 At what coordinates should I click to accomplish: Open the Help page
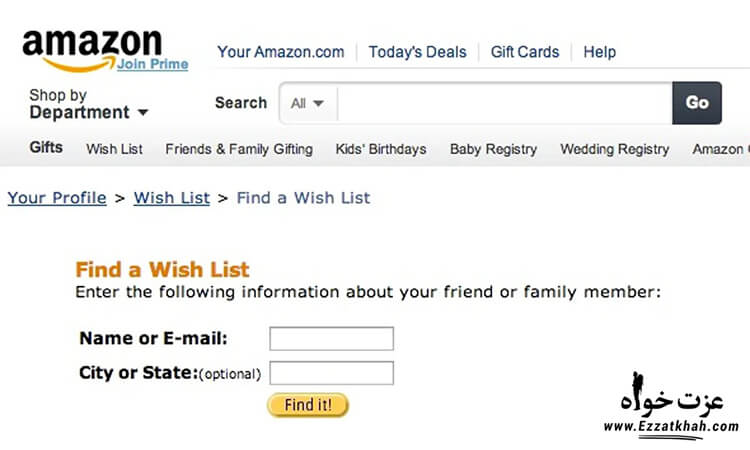pos(599,52)
